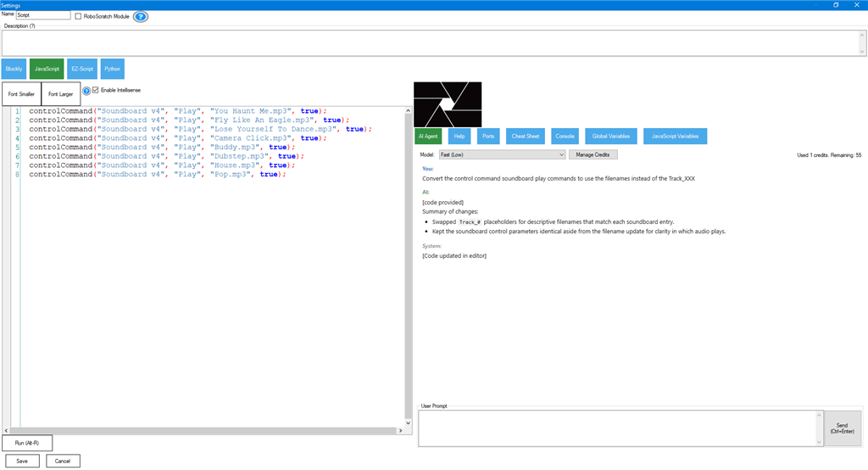Click the "[Code updated in editor]" system message
Viewport: 868px width, 470px height.
[x=454, y=255]
